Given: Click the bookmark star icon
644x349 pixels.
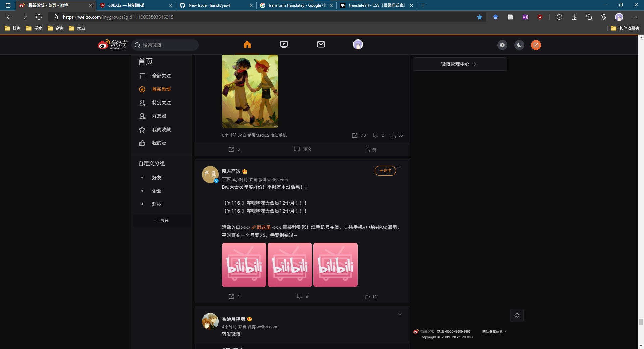Looking at the screenshot, I should pos(480,17).
